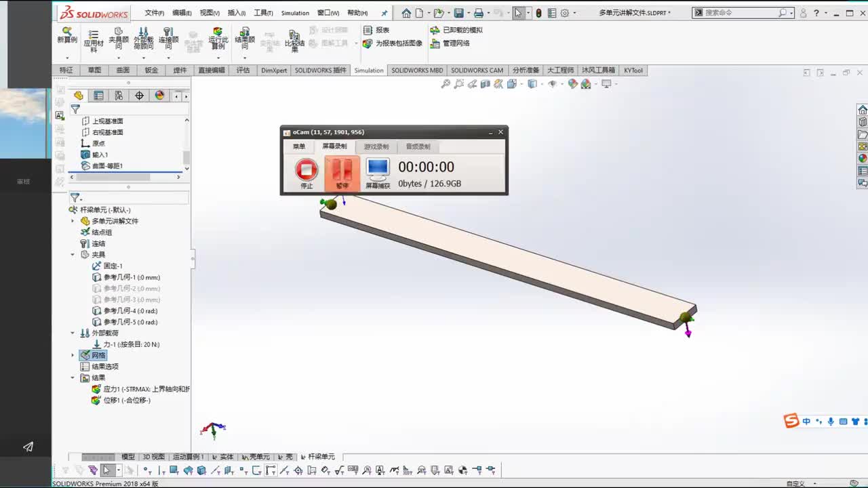Click the Zoom to Fit magnifier icon
This screenshot has height=488, width=868.
(446, 84)
